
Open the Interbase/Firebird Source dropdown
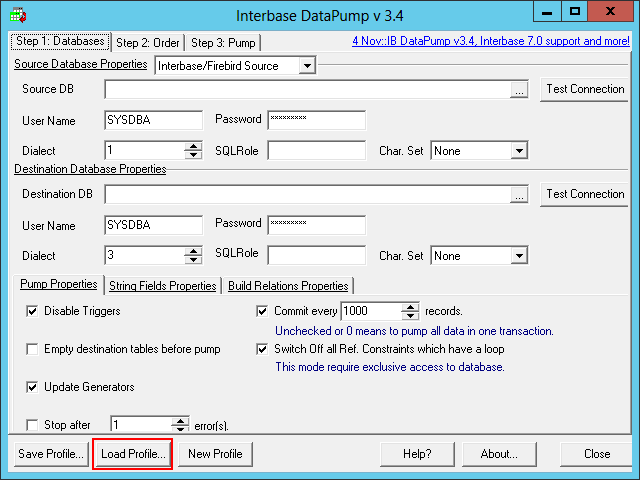tap(306, 66)
